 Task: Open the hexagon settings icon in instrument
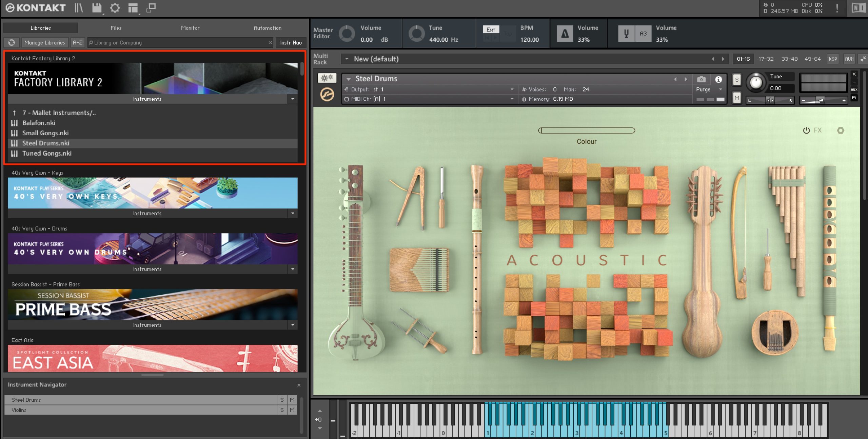(x=841, y=130)
